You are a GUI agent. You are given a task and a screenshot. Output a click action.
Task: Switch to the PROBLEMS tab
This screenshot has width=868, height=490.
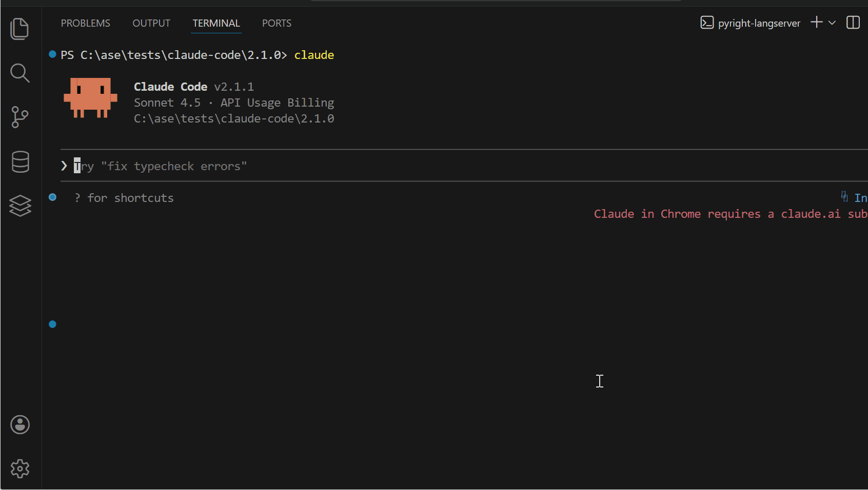click(86, 23)
